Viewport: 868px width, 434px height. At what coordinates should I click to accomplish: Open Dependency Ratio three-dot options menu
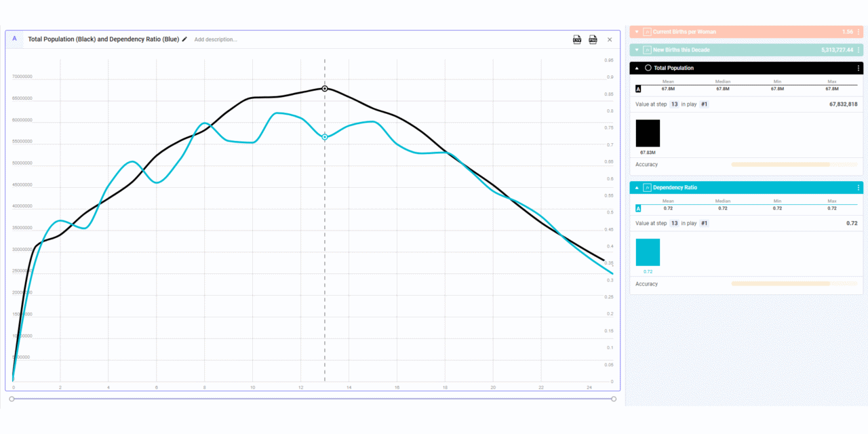coord(859,188)
